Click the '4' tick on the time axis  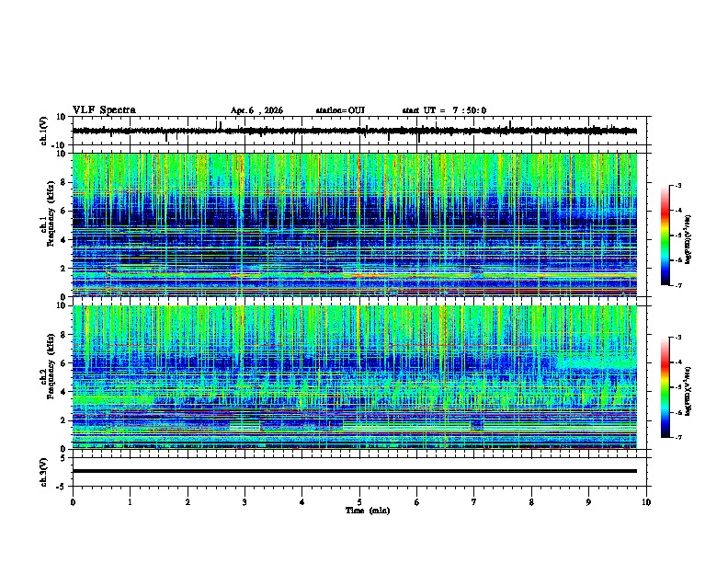click(302, 502)
